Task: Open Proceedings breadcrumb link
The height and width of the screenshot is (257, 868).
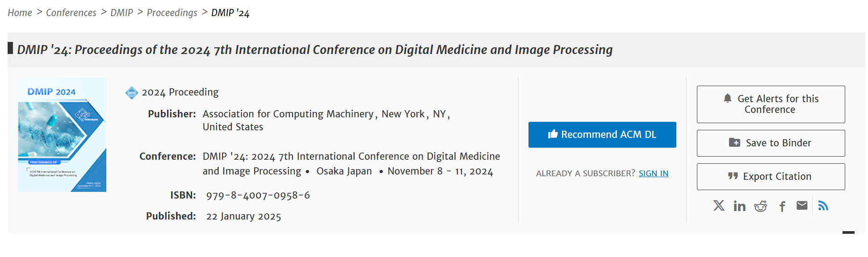Action: [x=172, y=12]
